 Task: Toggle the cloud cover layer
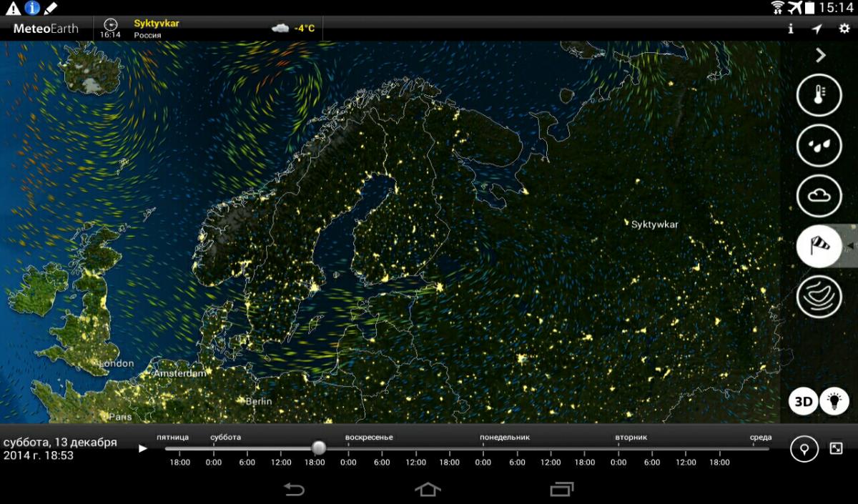[x=819, y=194]
